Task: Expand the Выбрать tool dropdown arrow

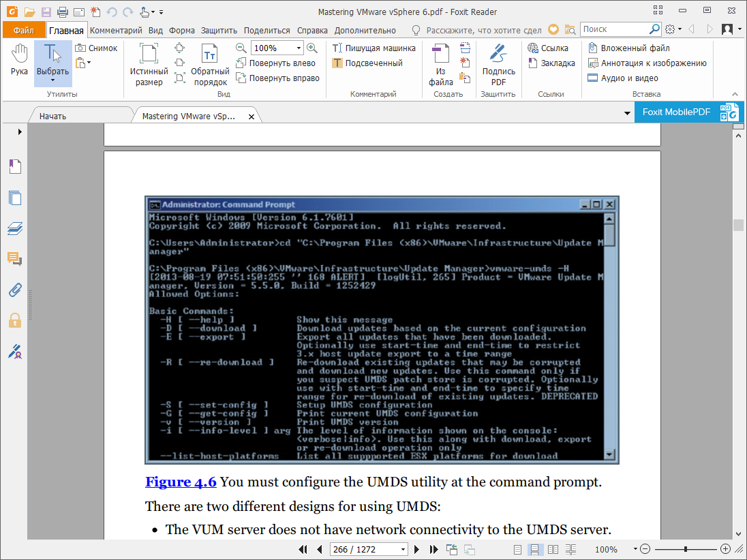Action: coord(52,80)
